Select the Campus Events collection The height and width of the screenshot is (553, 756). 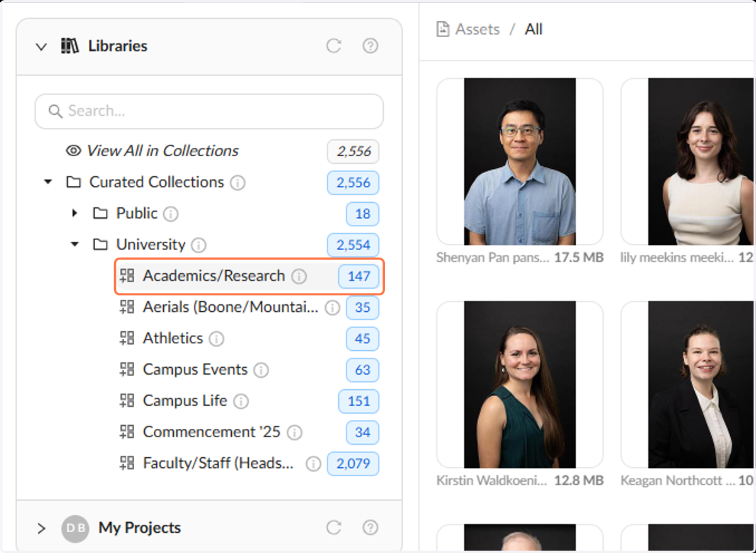(195, 369)
